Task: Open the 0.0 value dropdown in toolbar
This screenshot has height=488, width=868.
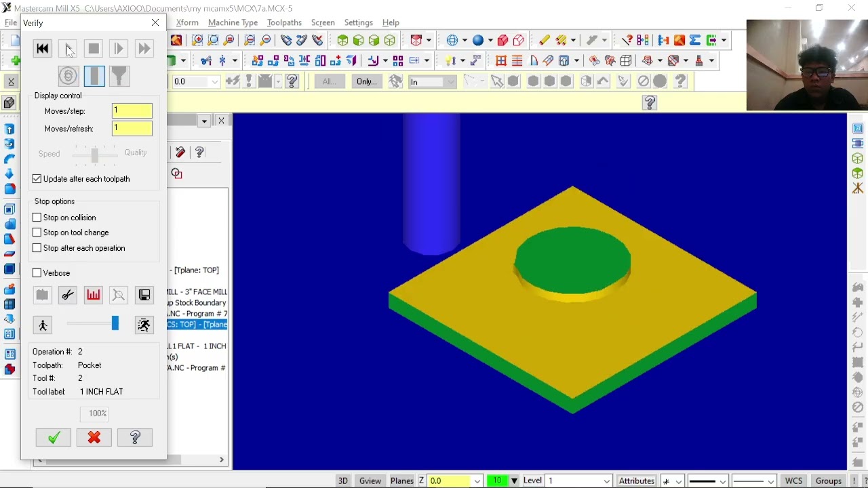Action: coord(214,82)
